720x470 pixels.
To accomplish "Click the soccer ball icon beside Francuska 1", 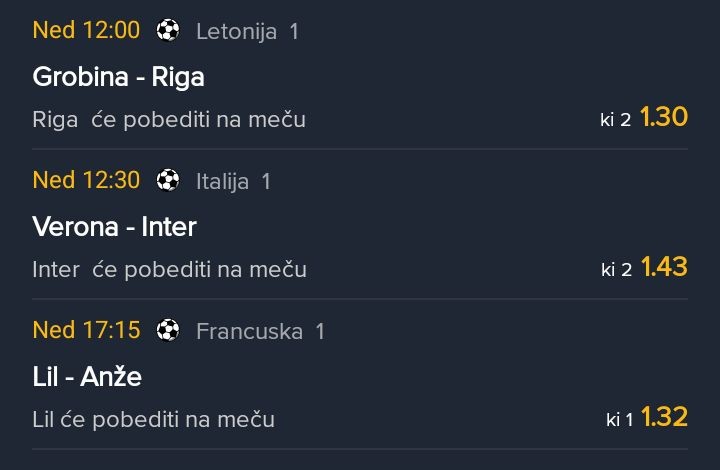I will coord(168,330).
